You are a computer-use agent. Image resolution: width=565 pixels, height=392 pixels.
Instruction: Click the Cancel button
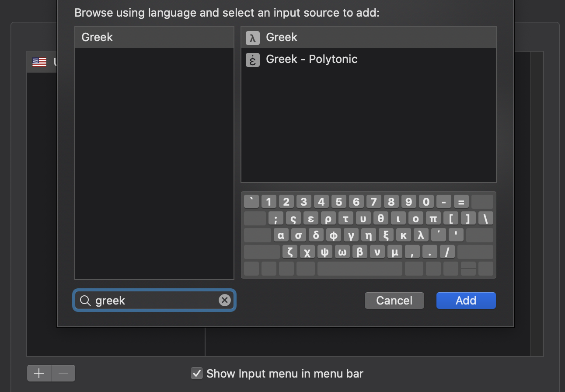(x=394, y=301)
